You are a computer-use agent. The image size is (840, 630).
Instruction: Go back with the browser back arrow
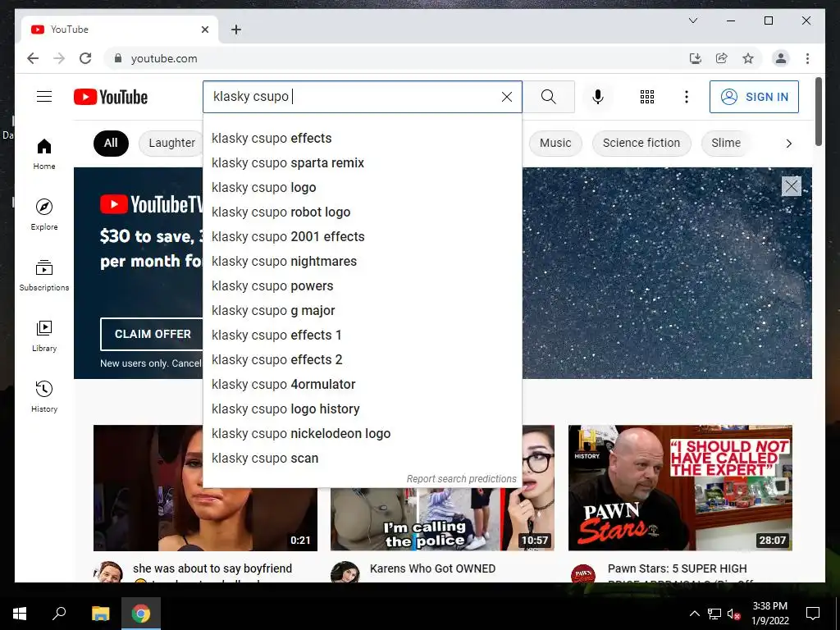point(33,58)
